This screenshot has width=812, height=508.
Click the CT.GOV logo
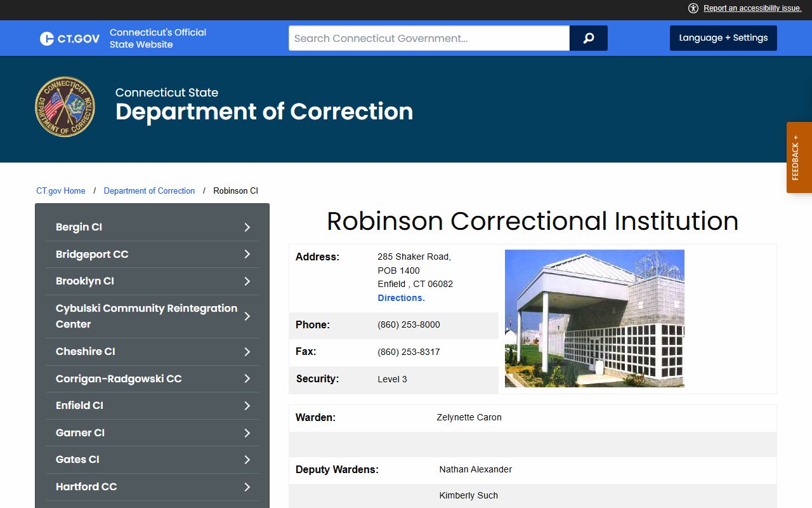pos(70,38)
